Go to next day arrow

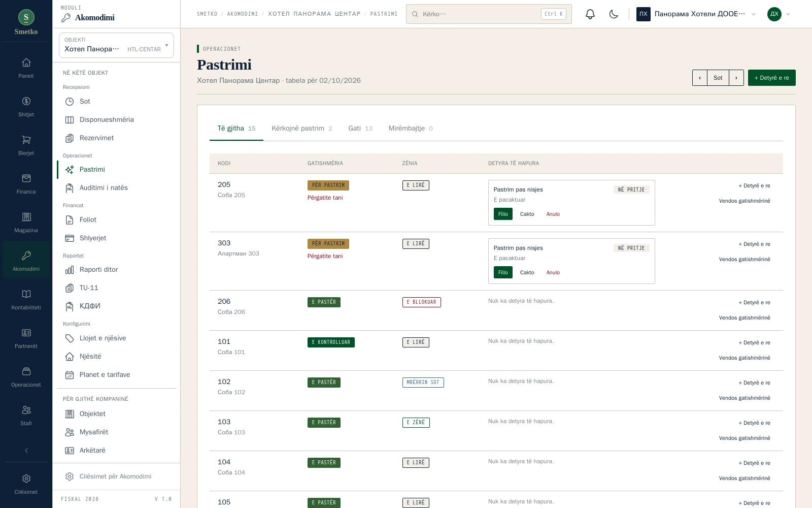[736, 78]
